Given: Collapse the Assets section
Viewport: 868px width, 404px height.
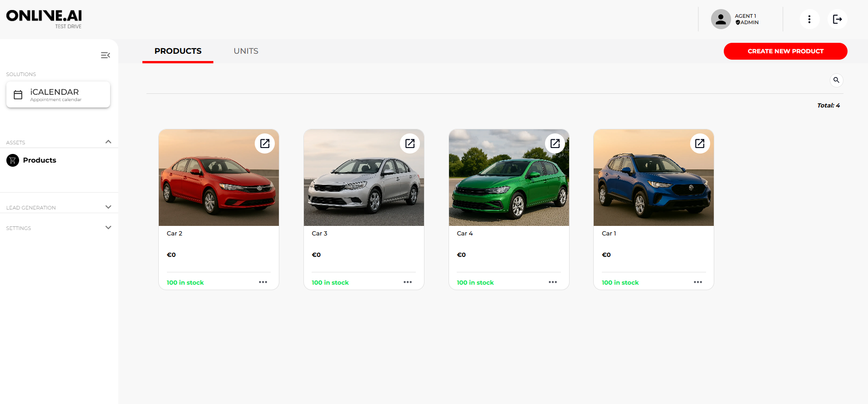Looking at the screenshot, I should [x=108, y=142].
